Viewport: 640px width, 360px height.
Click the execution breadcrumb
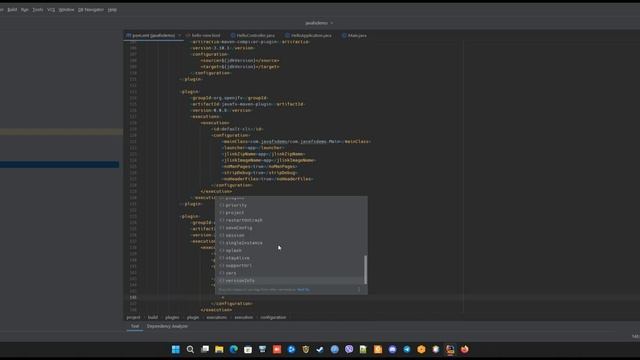243,317
